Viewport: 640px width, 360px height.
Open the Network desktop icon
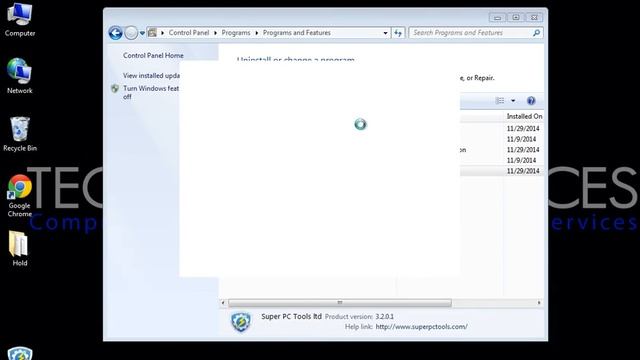pyautogui.click(x=20, y=76)
